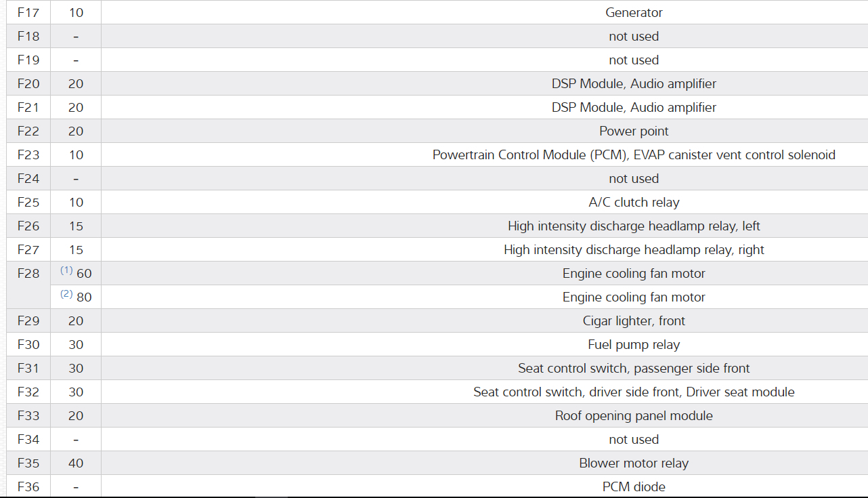Click the F34 fuse label cell
This screenshot has height=498, width=868.
28,439
